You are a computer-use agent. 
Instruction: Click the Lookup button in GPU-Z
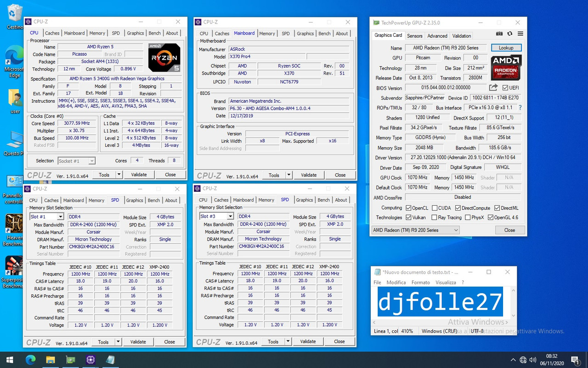pyautogui.click(x=506, y=48)
